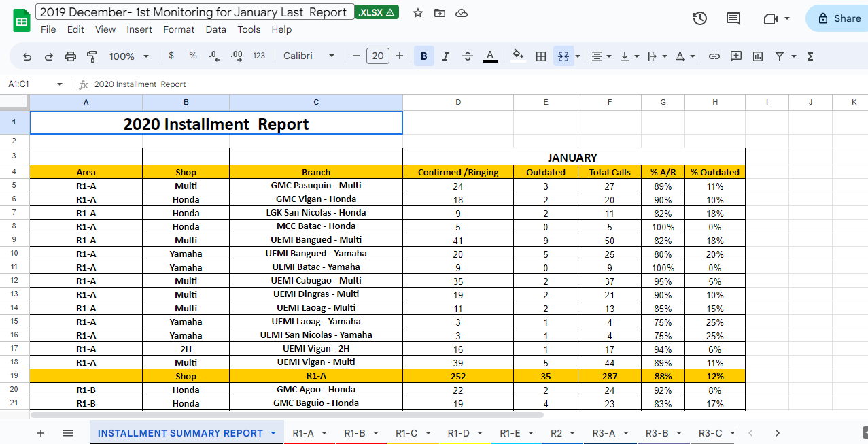Open version history clock icon
Viewport: 868px width, 444px height.
click(x=699, y=18)
